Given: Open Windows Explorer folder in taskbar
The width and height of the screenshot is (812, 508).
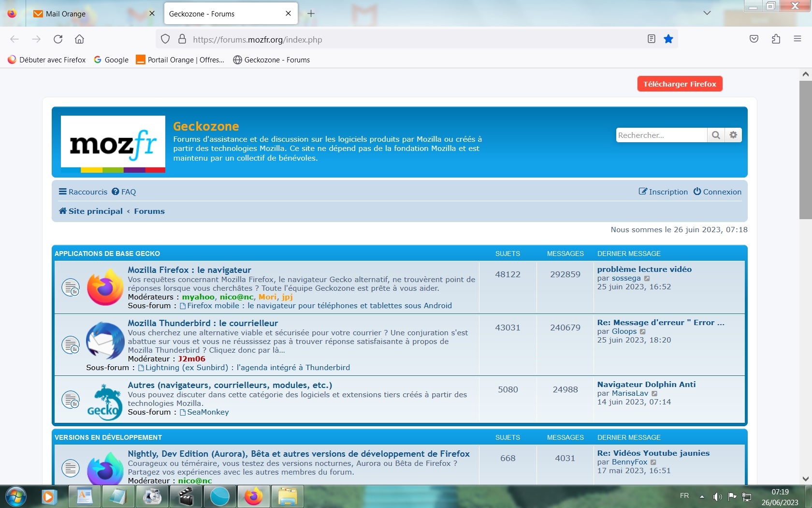Looking at the screenshot, I should (x=287, y=497).
